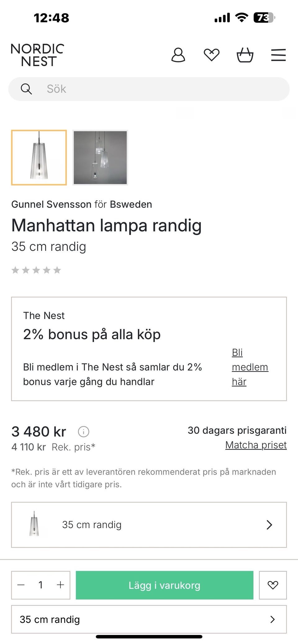The image size is (298, 644).
Task: Click the Matcha priset link
Action: click(256, 445)
